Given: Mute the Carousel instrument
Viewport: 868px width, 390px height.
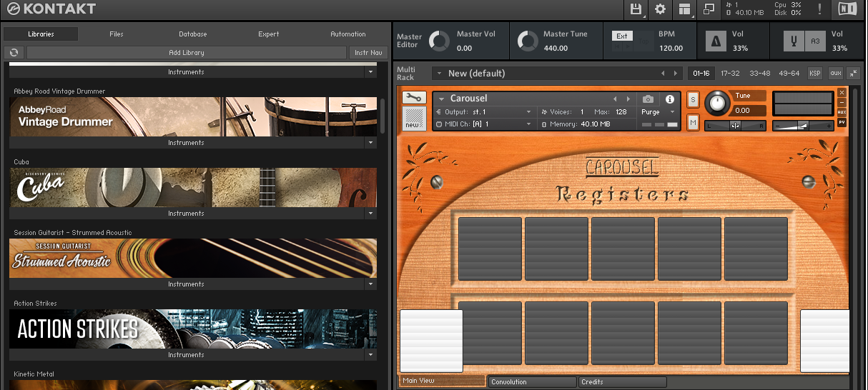Looking at the screenshot, I should tap(693, 123).
